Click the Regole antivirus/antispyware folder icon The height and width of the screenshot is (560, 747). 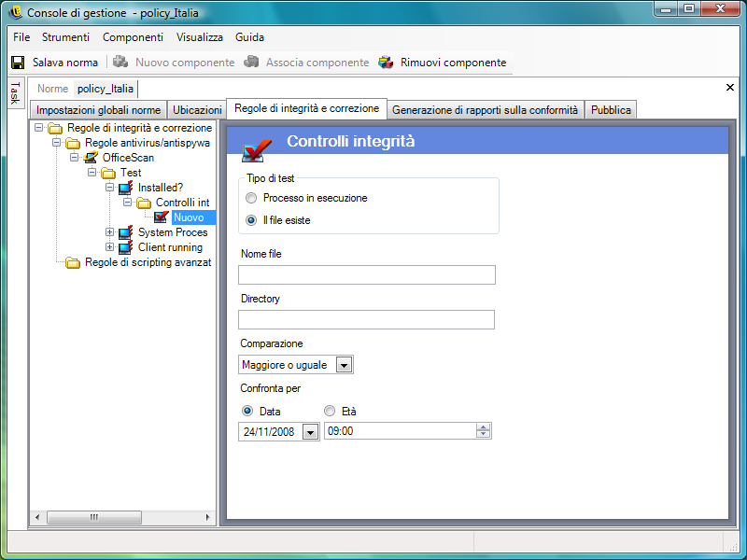point(73,143)
